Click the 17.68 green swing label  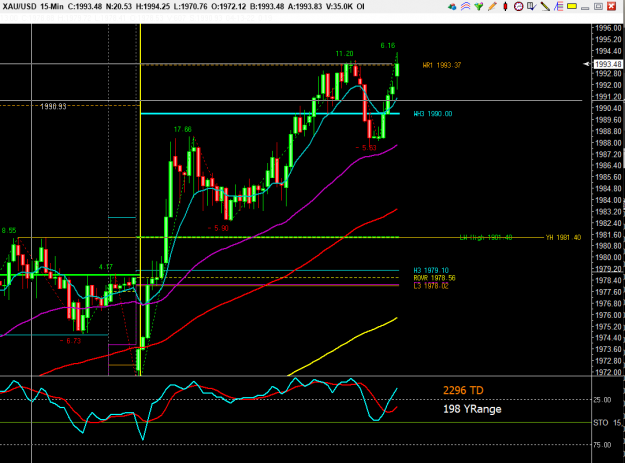pyautogui.click(x=183, y=129)
